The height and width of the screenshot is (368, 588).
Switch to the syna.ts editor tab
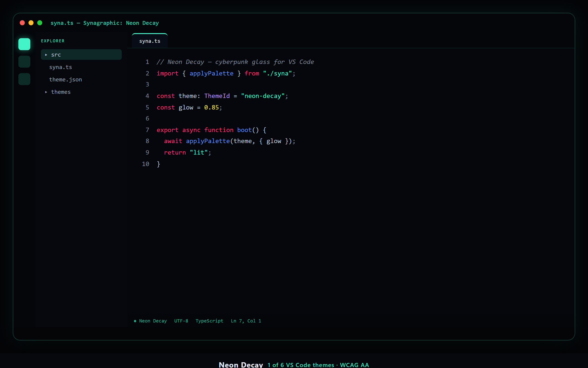click(x=150, y=41)
